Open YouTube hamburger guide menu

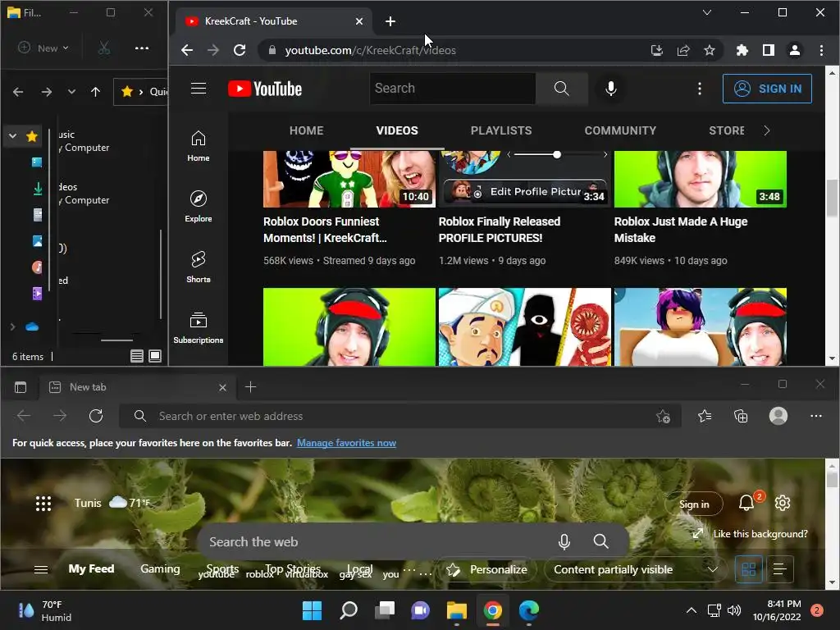click(x=199, y=89)
